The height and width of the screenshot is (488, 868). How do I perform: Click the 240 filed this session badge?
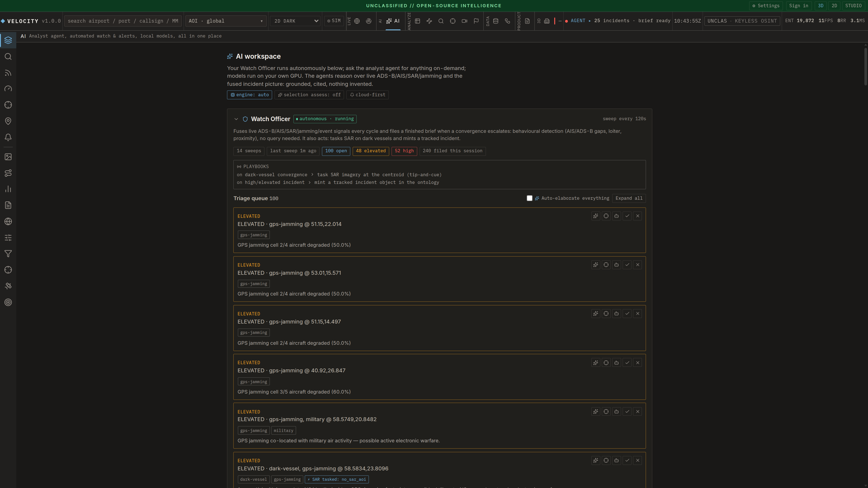click(x=453, y=151)
